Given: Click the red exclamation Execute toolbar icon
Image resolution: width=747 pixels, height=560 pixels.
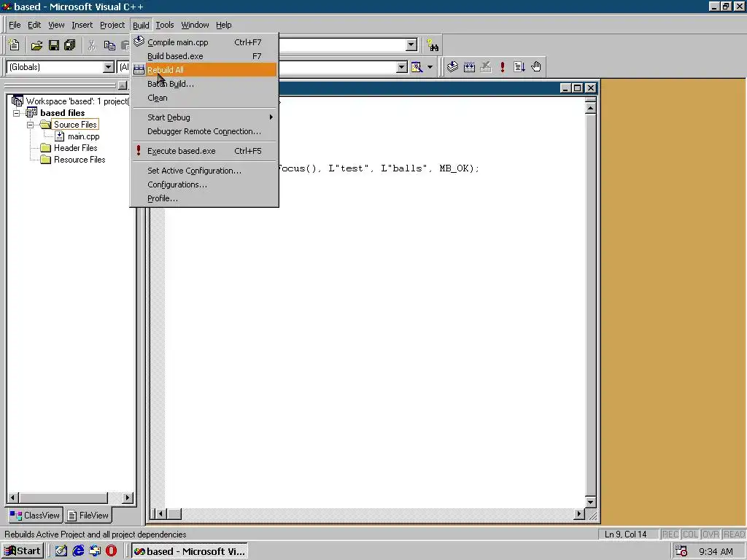Looking at the screenshot, I should [502, 66].
